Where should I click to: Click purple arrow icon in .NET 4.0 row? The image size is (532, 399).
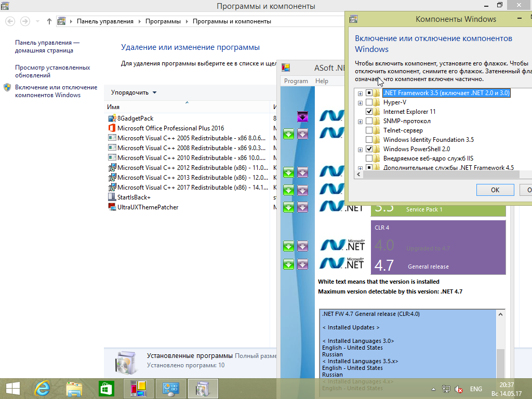coord(303,246)
